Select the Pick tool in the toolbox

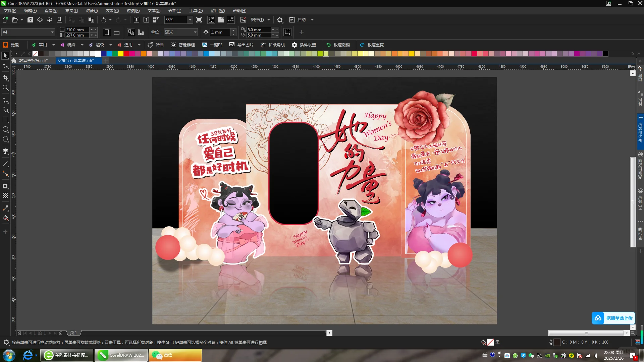(5, 56)
